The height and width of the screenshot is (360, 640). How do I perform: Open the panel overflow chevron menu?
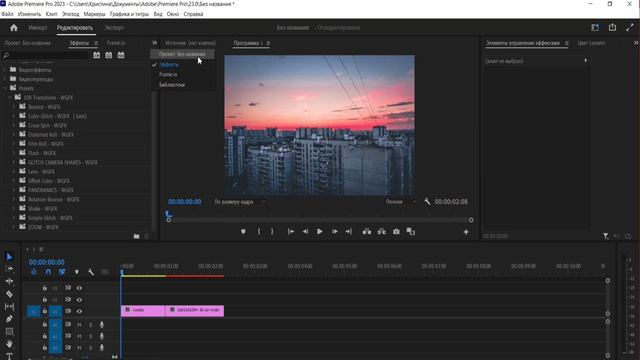point(155,42)
